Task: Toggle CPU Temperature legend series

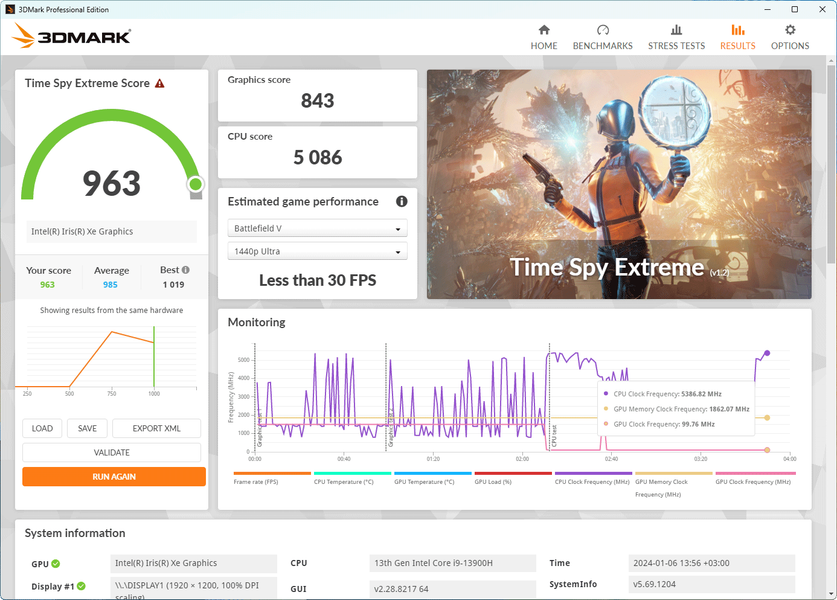Action: click(352, 478)
